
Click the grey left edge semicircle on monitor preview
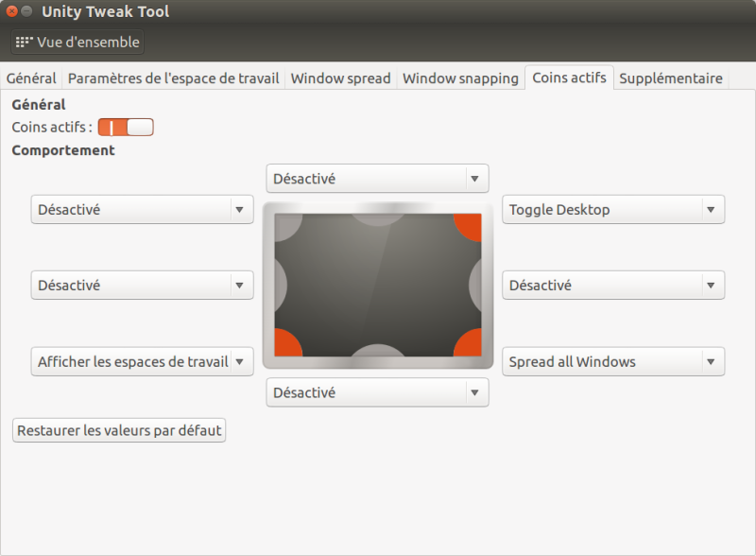(281, 286)
